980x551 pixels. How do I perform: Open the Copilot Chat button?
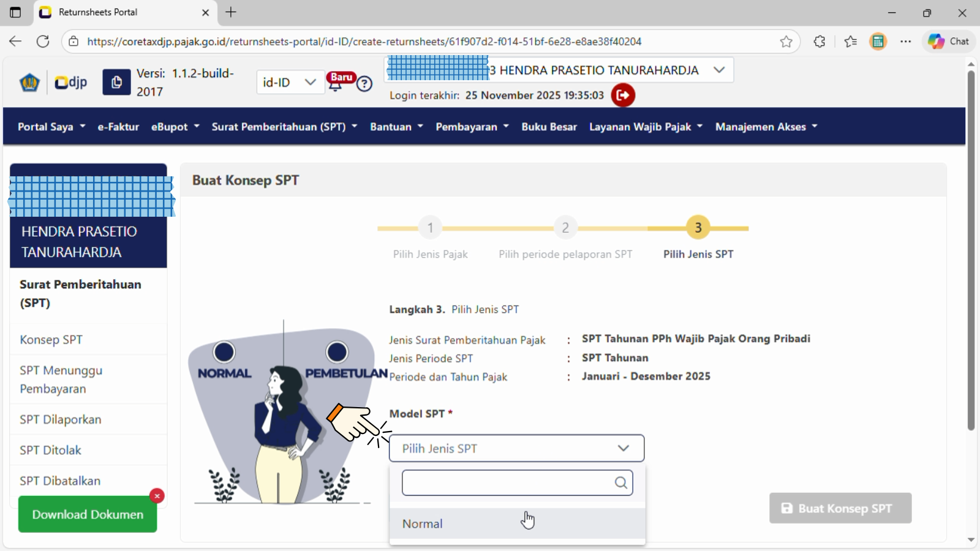point(948,42)
